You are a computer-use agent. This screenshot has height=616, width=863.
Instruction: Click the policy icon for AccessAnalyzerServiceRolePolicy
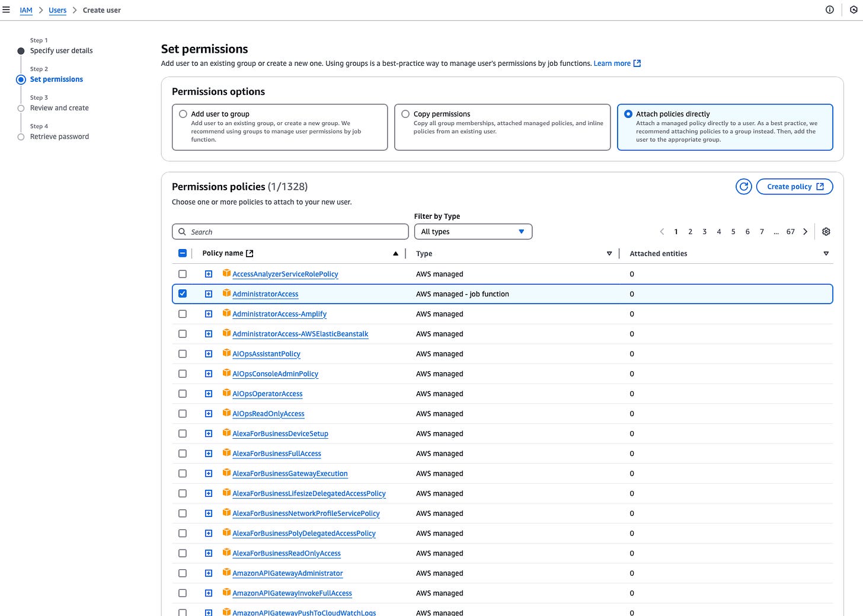[226, 273]
